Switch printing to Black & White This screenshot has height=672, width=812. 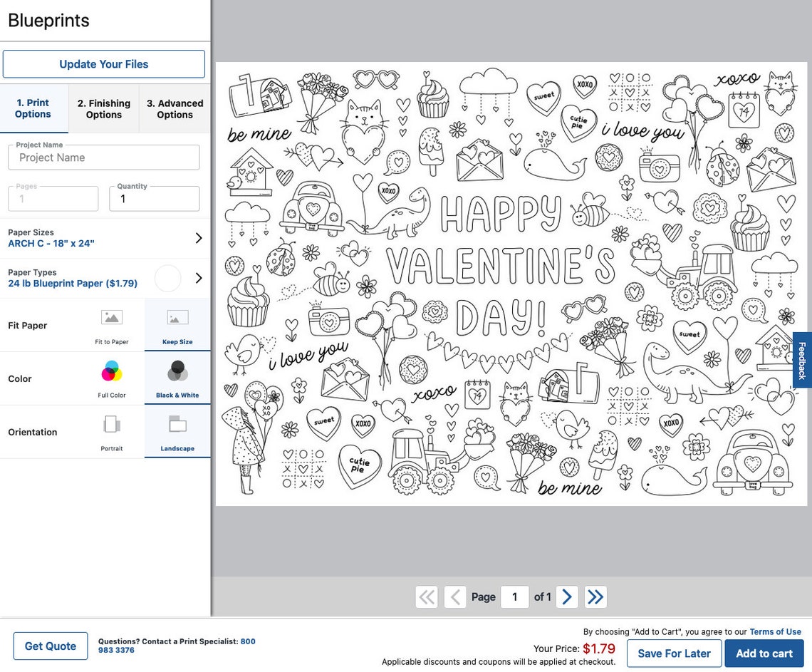(x=177, y=378)
